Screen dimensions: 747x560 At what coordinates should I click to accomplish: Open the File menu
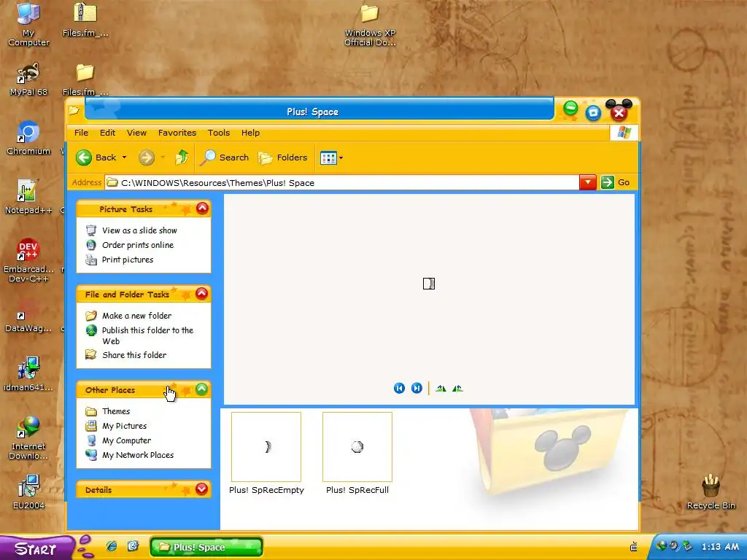click(x=81, y=133)
